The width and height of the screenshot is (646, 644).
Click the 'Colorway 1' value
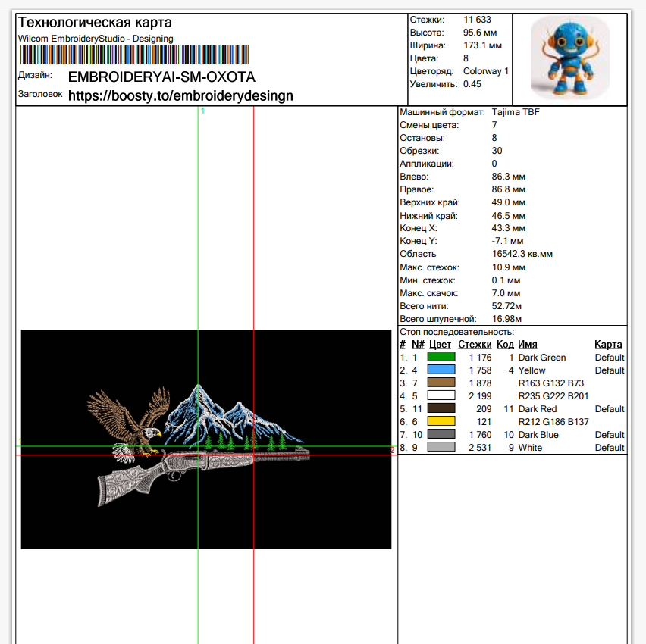486,71
